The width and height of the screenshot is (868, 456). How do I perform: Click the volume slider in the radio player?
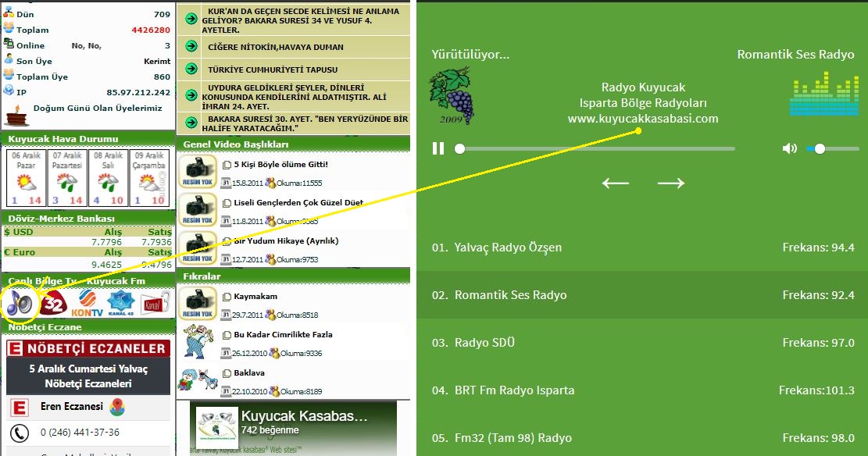point(833,148)
